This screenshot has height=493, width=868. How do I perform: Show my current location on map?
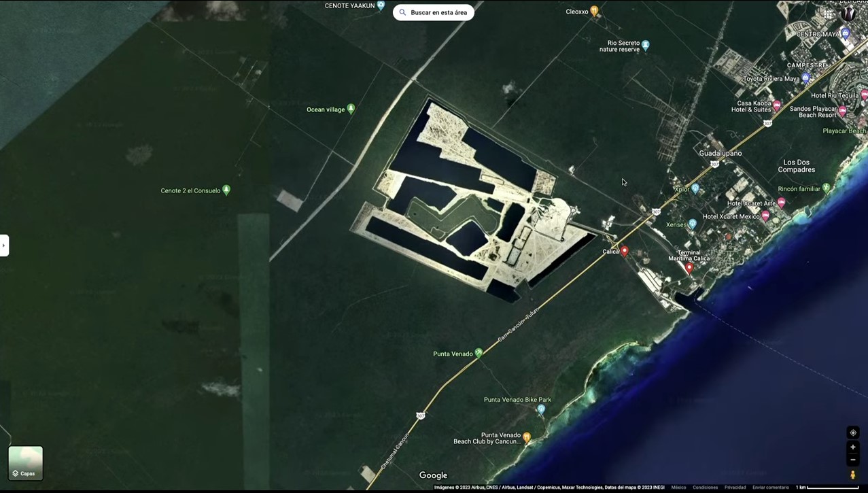[x=853, y=432]
